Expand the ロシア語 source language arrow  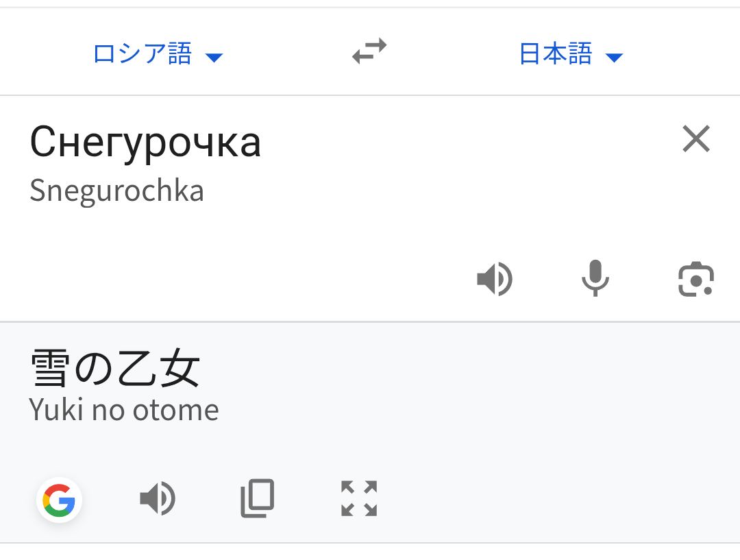[x=214, y=58]
